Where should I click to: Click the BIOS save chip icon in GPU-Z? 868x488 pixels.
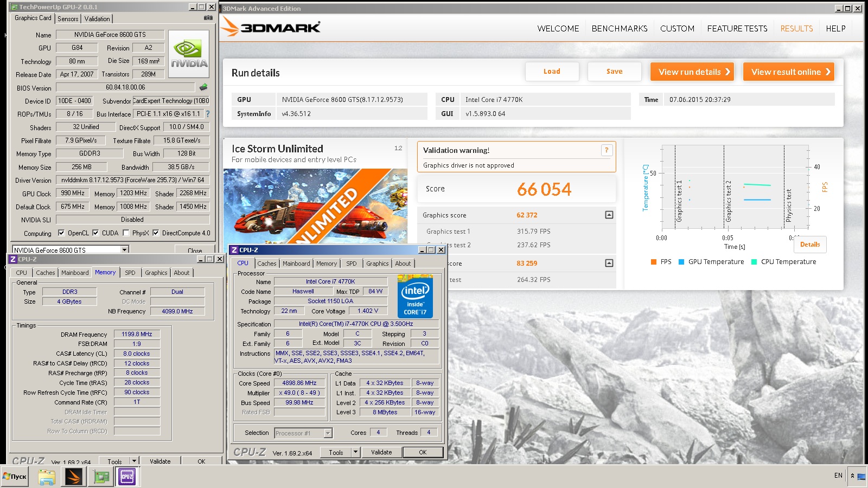coord(203,87)
